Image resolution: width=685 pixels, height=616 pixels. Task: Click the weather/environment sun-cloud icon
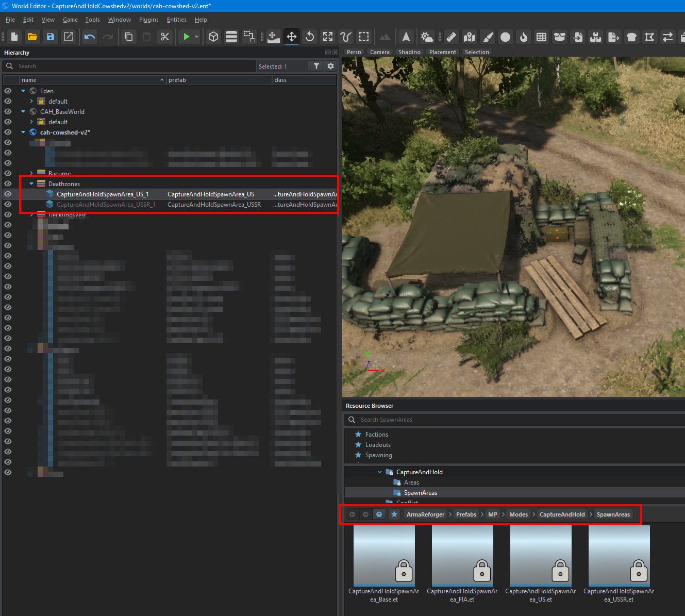[x=427, y=37]
